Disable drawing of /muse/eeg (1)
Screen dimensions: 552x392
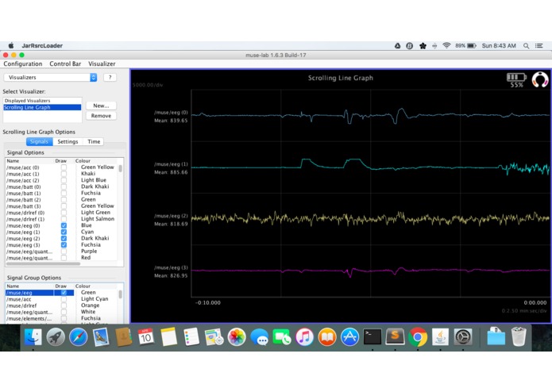pos(64,232)
